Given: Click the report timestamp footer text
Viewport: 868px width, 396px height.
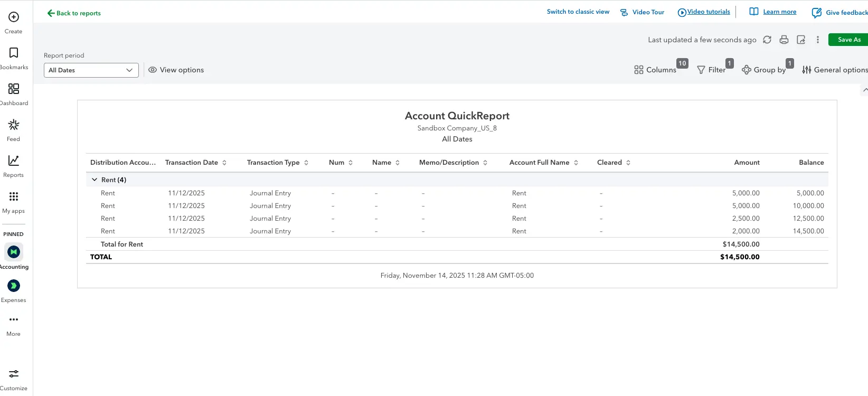Looking at the screenshot, I should (x=457, y=276).
